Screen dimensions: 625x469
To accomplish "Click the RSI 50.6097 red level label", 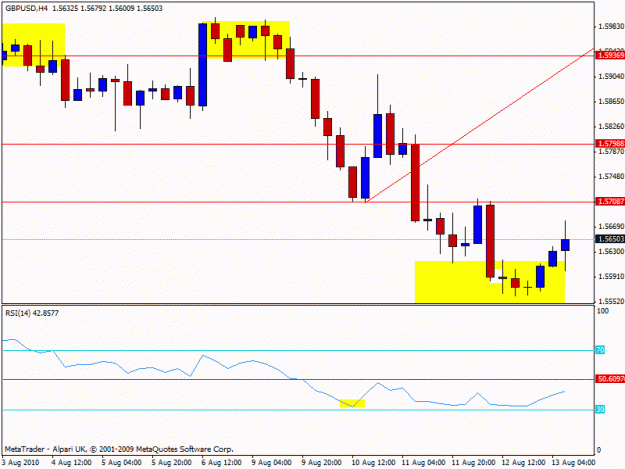I will 610,379.
